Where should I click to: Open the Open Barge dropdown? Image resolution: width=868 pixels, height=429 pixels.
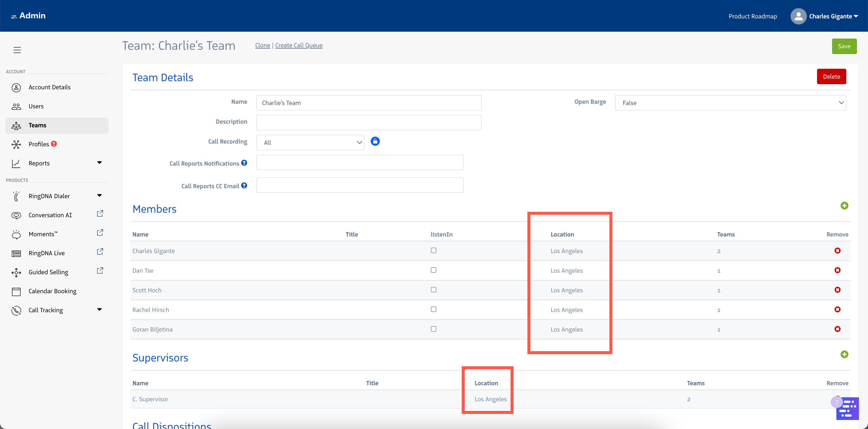tap(730, 103)
